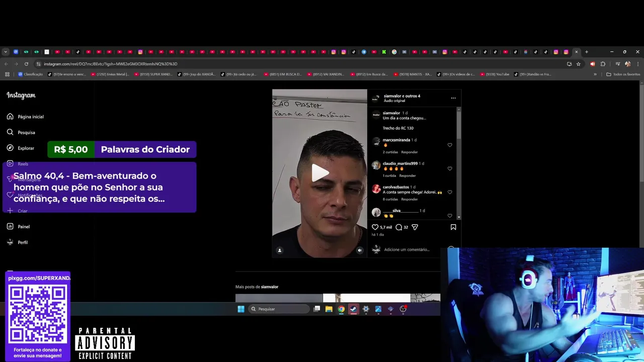The height and width of the screenshot is (362, 644).
Task: Open marcxsmiranda's profile from comment
Action: point(396,140)
